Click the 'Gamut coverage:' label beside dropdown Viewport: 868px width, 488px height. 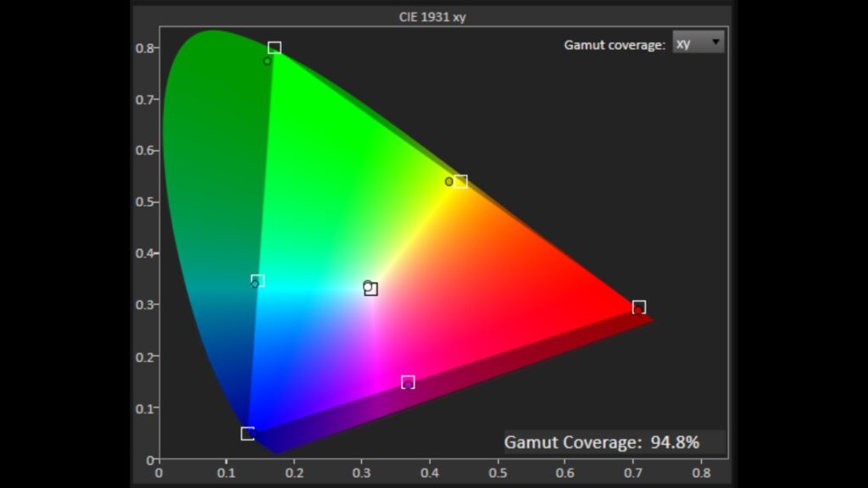[615, 45]
